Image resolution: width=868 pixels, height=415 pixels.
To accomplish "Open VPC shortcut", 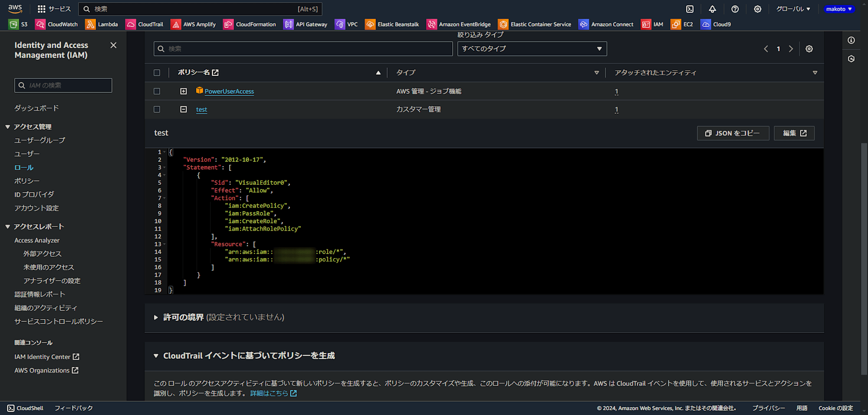I will tap(346, 24).
